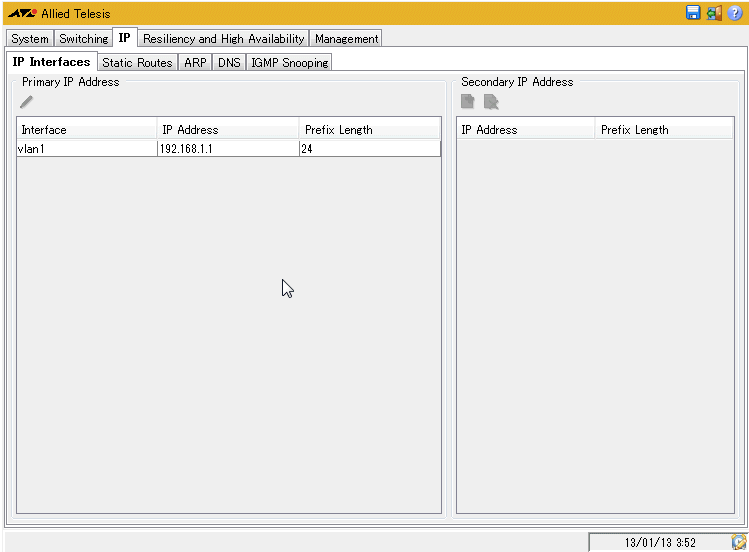This screenshot has width=749, height=552.
Task: Click the Allied Telesis logo
Action: tap(22, 13)
